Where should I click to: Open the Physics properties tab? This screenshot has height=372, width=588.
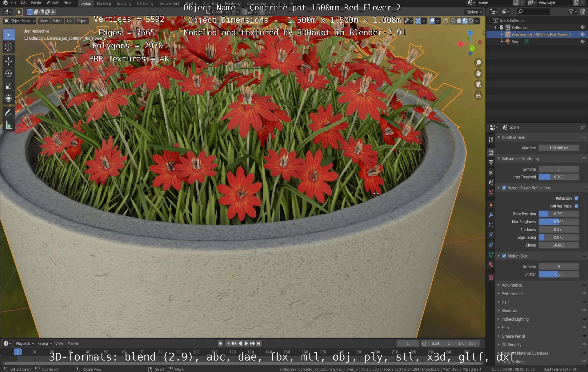click(x=491, y=235)
